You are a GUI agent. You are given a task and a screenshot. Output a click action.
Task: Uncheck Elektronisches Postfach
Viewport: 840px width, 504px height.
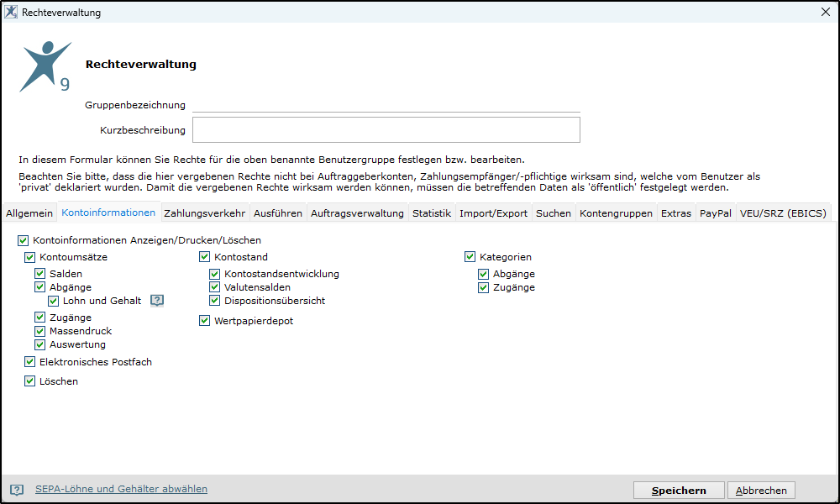(29, 362)
